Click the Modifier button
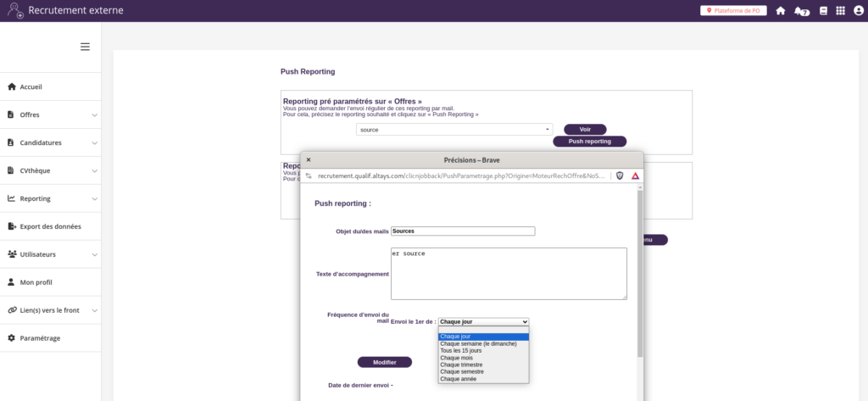868x401 pixels. pyautogui.click(x=384, y=362)
